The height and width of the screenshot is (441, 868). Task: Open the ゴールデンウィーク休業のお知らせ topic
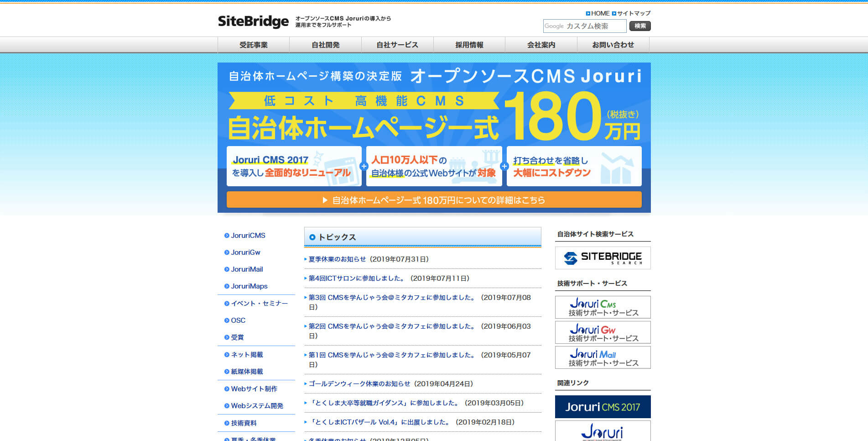click(x=359, y=384)
